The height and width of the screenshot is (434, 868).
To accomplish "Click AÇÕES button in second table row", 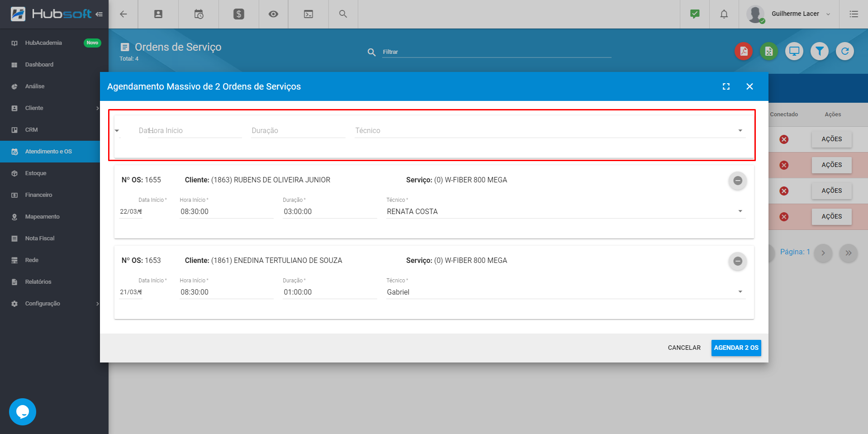I will (831, 165).
